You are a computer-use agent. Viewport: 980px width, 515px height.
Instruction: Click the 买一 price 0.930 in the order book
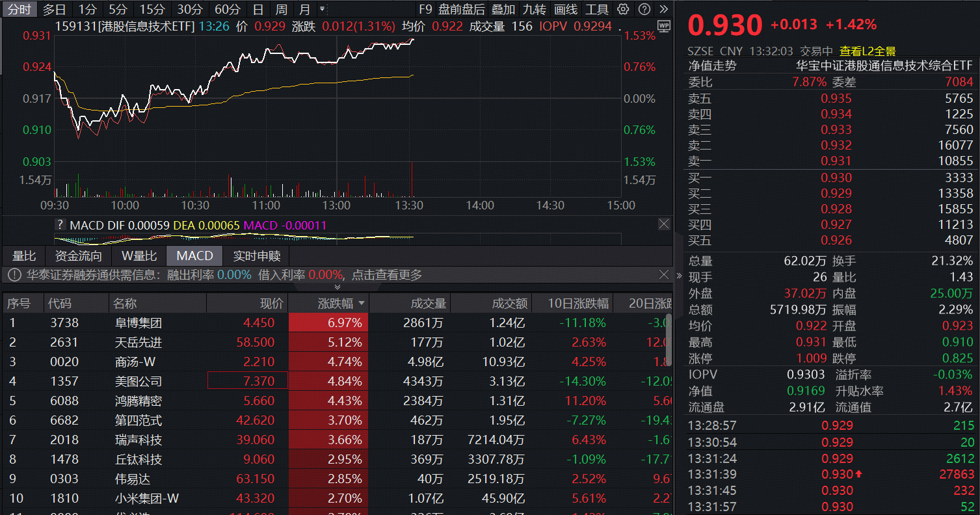[836, 177]
